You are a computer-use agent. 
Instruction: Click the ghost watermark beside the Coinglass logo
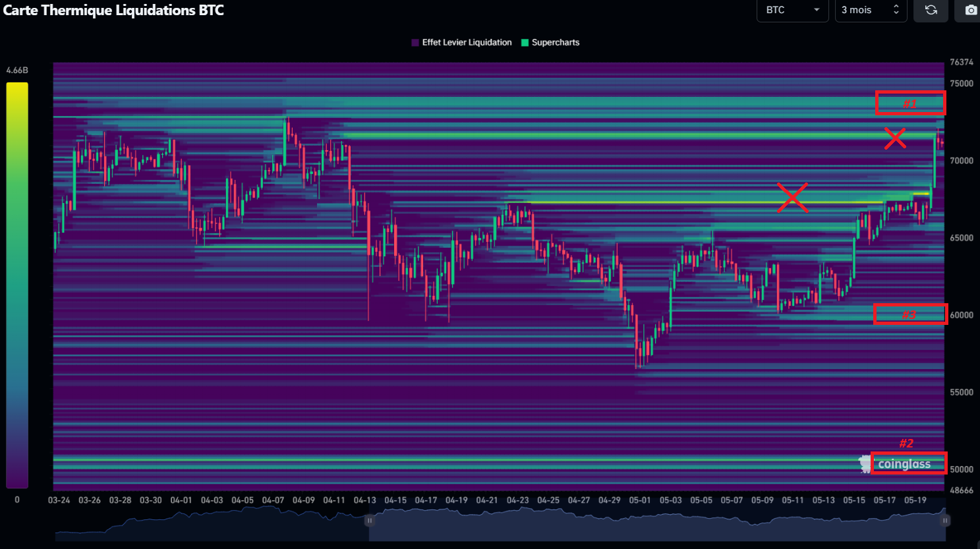pos(864,463)
